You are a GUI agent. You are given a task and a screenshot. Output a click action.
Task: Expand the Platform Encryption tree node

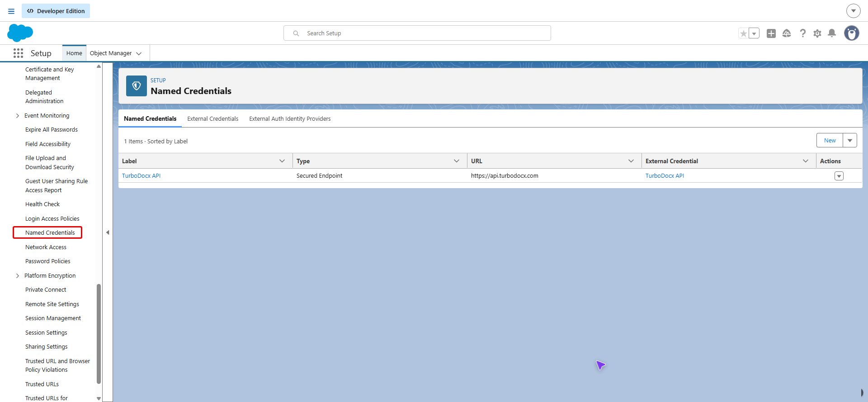18,276
